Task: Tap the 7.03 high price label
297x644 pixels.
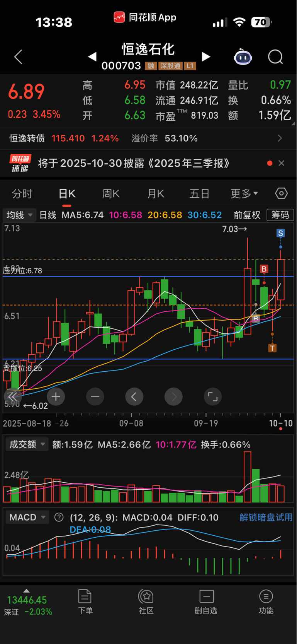Action: [234, 229]
